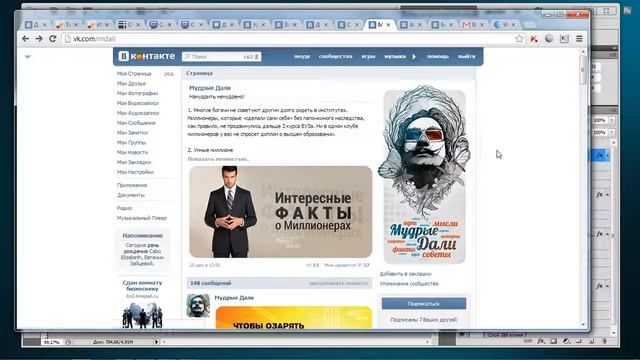Click the ВКонтакте logo
640x360 pixels.
tap(147, 56)
